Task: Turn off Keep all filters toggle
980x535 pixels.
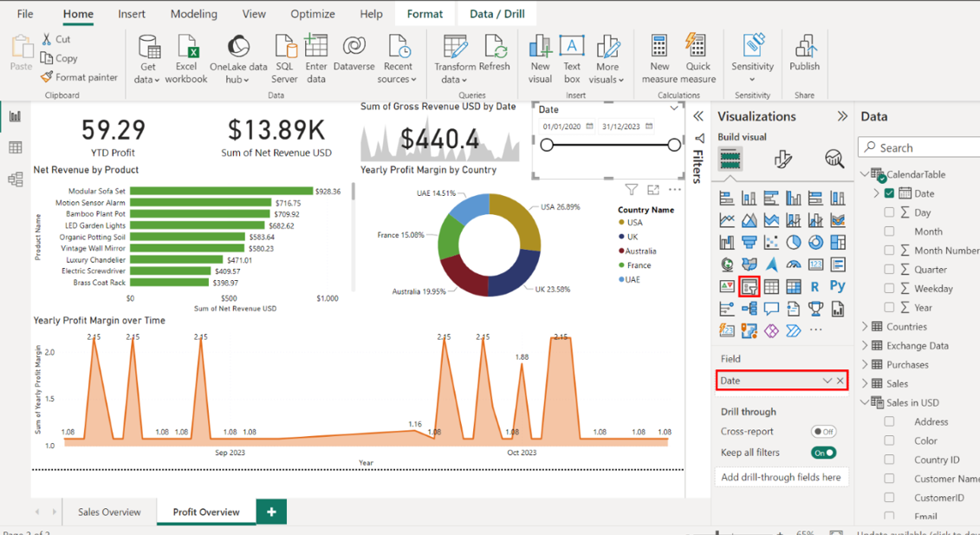Action: [823, 453]
